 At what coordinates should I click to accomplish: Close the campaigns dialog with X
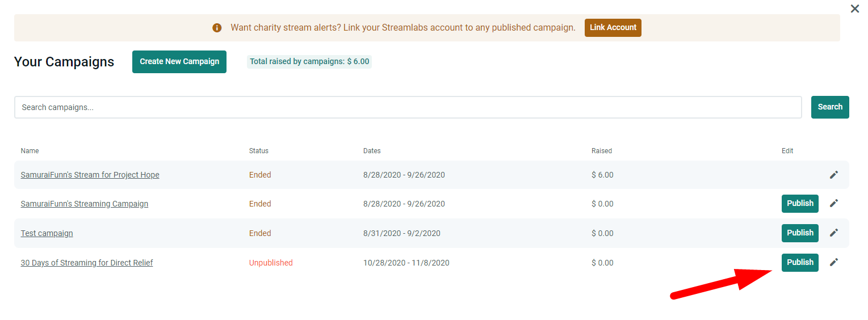(854, 9)
